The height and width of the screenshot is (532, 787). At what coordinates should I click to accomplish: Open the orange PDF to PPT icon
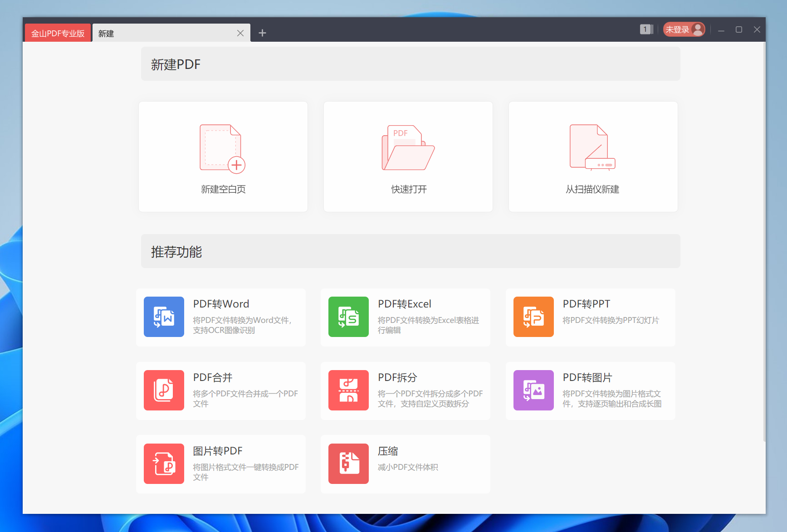[x=533, y=317]
